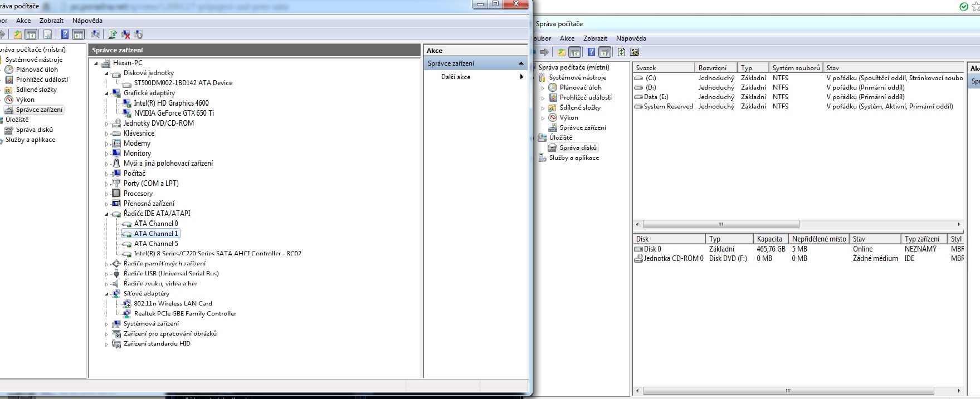The image size is (980, 399).
Task: Open Prohlížeč událostí in Disk Management window sidebar
Action: tap(586, 97)
